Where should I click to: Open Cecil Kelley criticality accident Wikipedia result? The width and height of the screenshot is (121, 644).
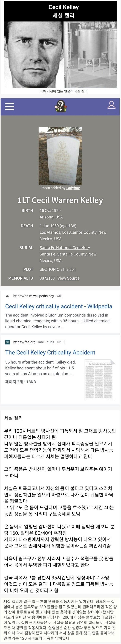[x=59, y=306]
